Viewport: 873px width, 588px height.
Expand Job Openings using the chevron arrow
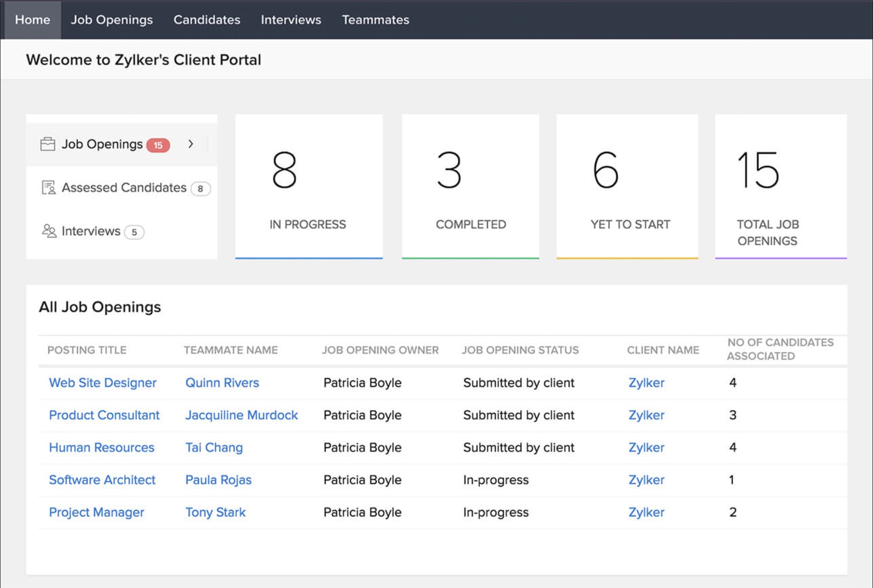tap(191, 144)
